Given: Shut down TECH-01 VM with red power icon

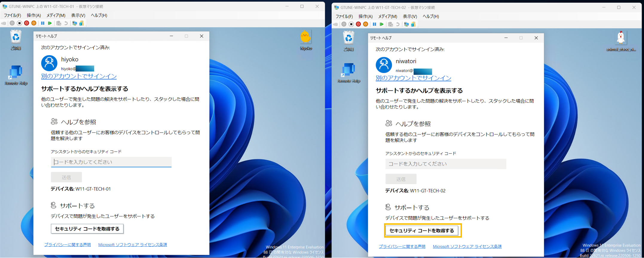Looking at the screenshot, I should [x=27, y=23].
